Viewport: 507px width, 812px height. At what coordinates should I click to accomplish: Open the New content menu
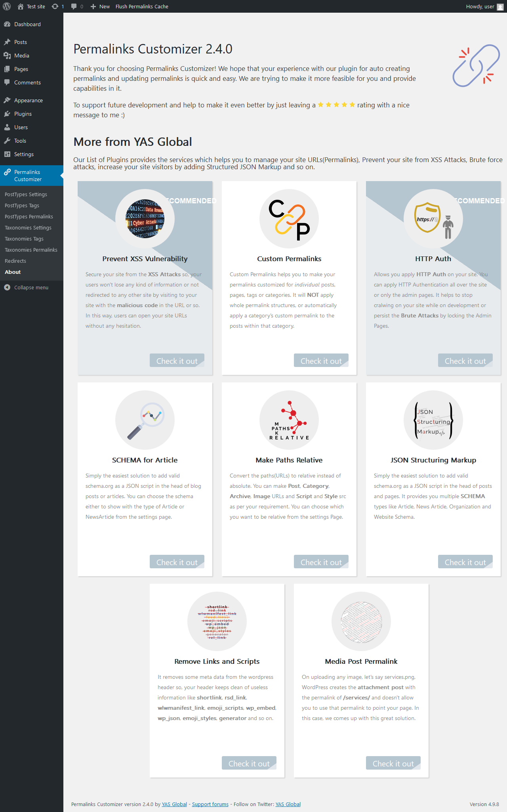(100, 6)
